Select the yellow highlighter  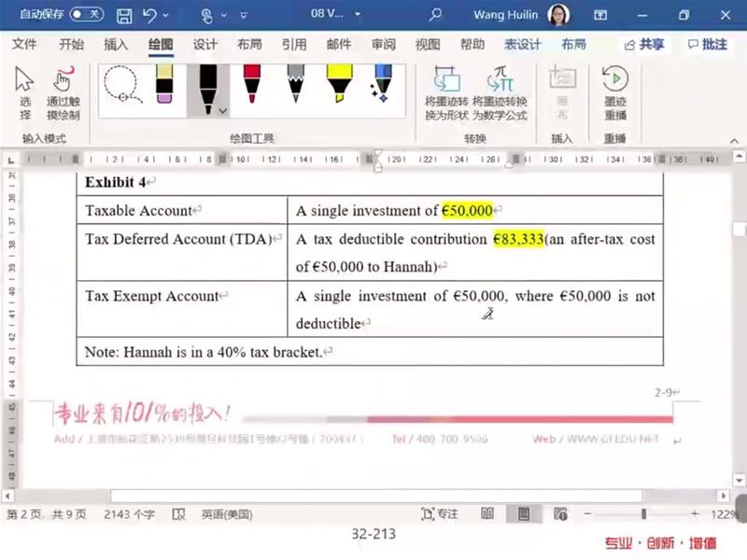[339, 85]
